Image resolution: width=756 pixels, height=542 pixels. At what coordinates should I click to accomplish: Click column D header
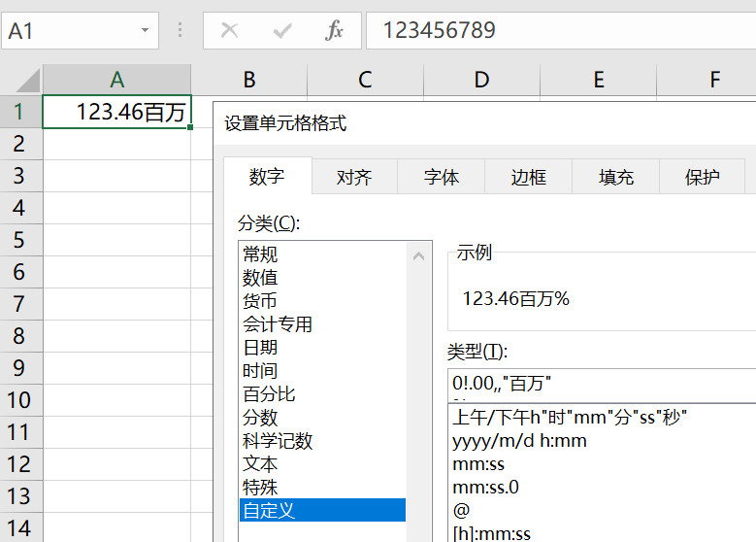[481, 80]
